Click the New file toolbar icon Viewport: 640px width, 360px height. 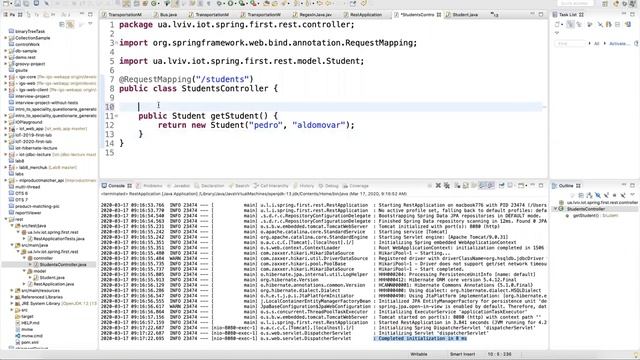coord(5,3)
